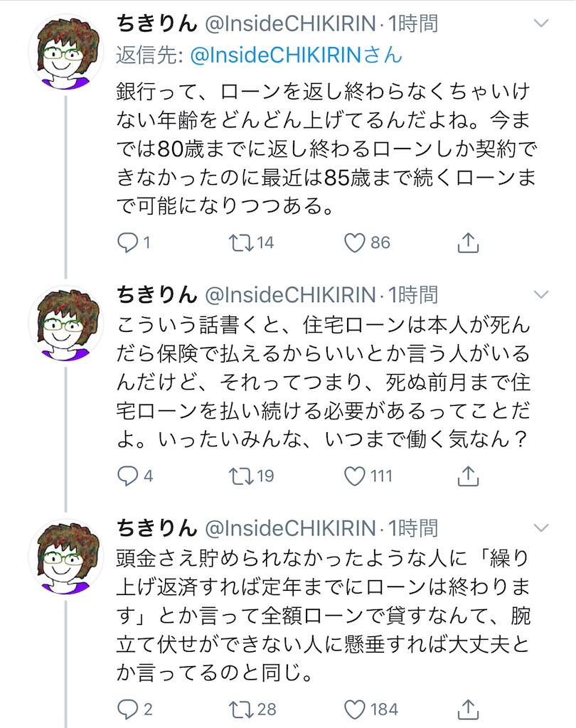Open the dropdown arrow on the third tweet
The image size is (576, 728).
(542, 528)
